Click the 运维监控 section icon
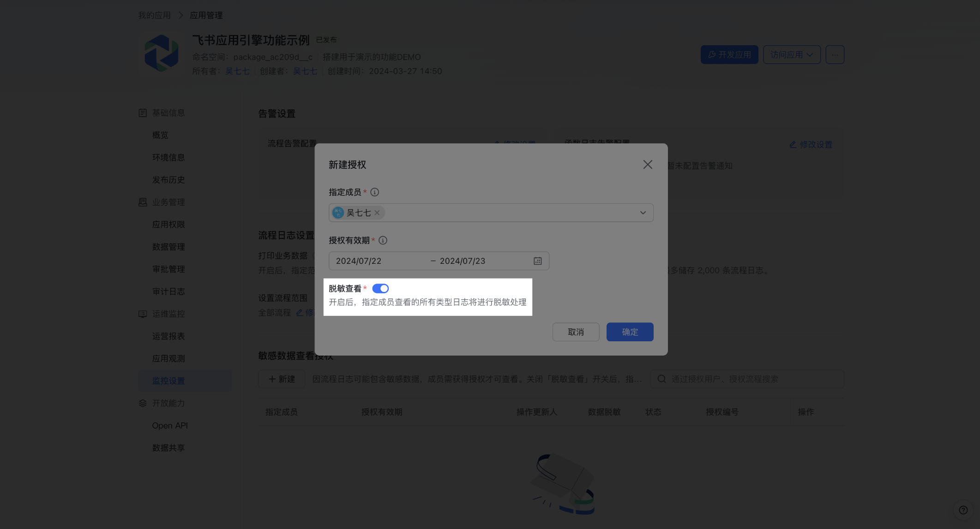The height and width of the screenshot is (529, 980). pos(143,314)
